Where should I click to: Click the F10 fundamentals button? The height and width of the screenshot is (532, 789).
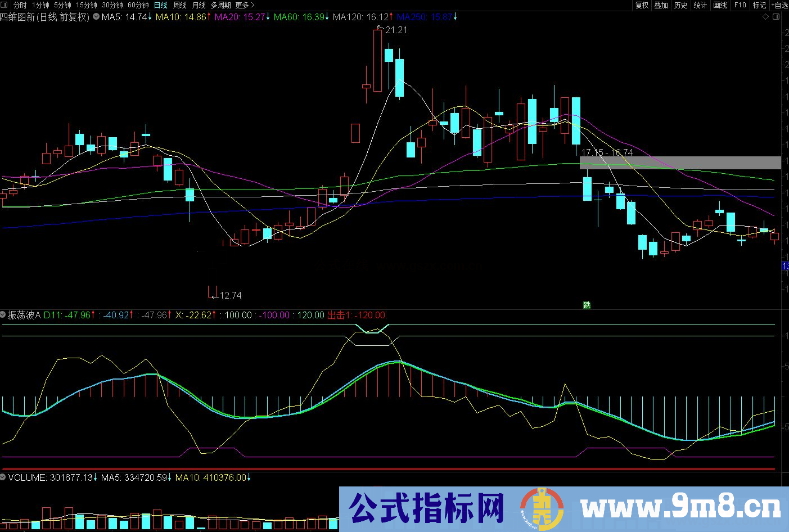click(740, 5)
